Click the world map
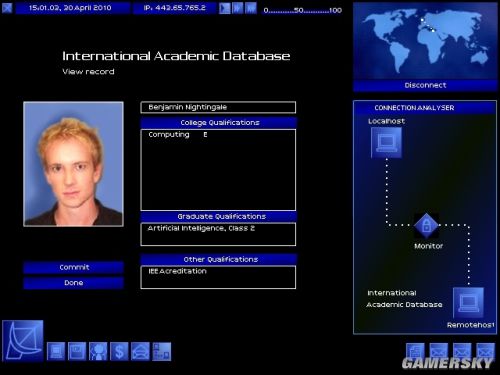Screen dimensions: 500x375 tap(425, 41)
